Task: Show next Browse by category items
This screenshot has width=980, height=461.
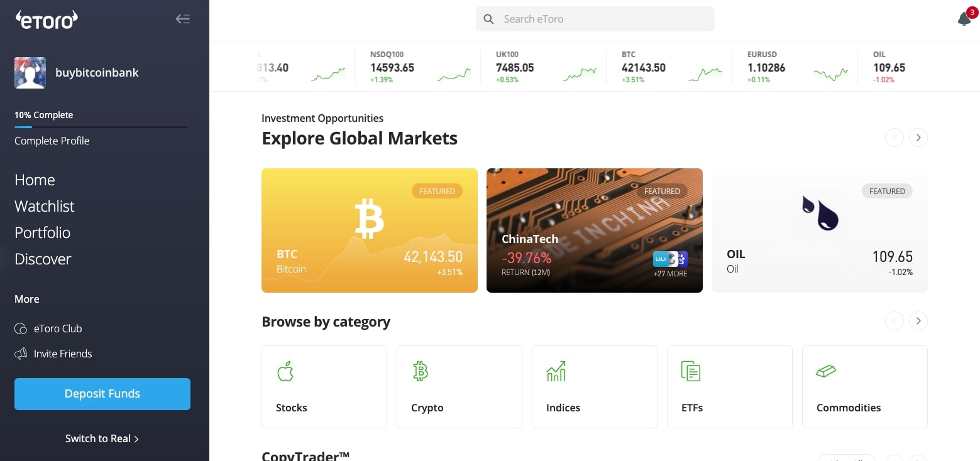Action: [x=918, y=321]
